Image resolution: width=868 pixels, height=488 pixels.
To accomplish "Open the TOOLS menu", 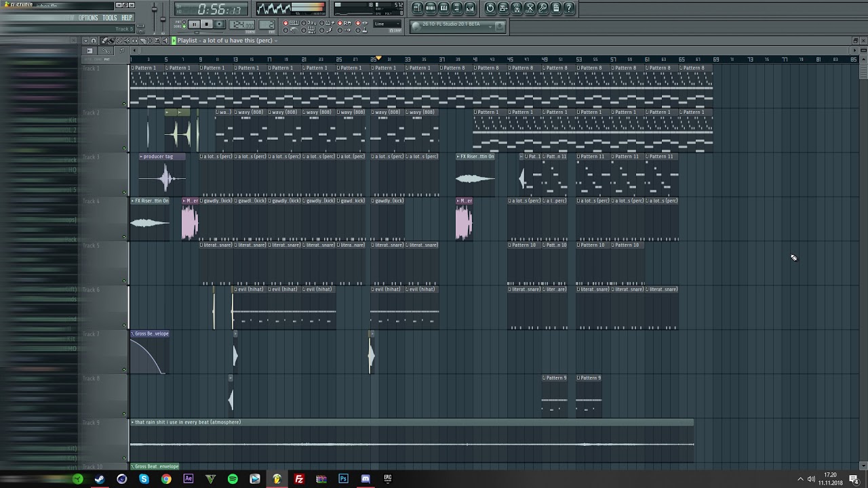I will pos(110,18).
